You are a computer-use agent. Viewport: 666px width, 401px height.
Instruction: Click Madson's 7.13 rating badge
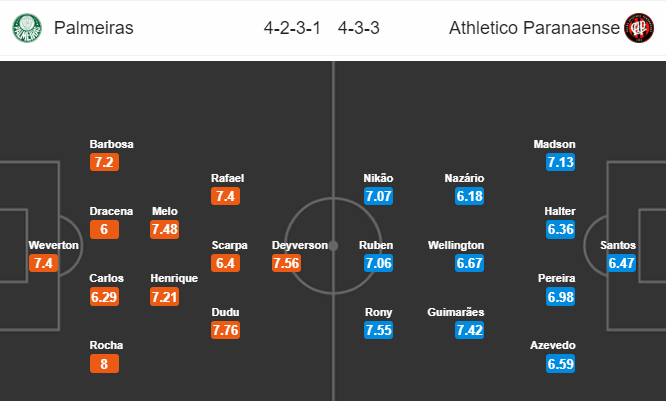(561, 162)
